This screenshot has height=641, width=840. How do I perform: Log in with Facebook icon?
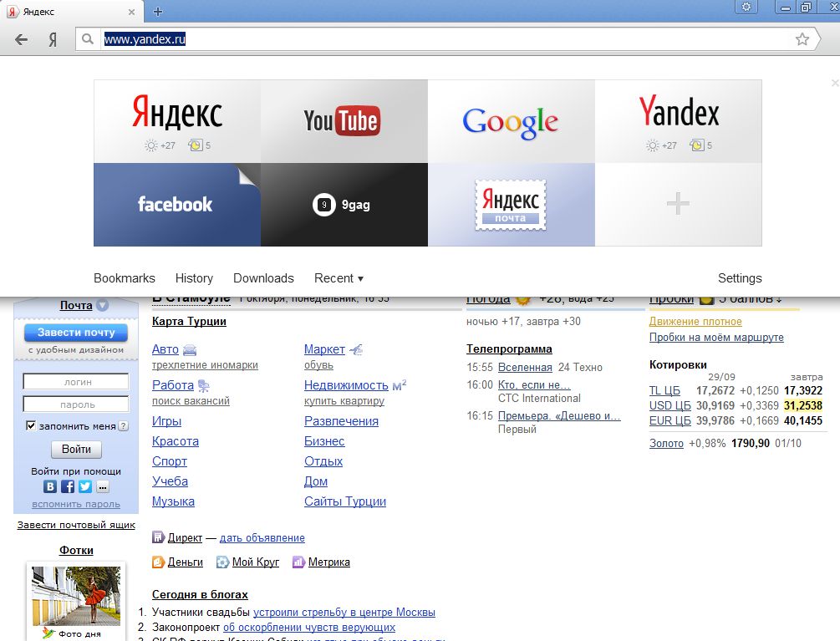68,486
